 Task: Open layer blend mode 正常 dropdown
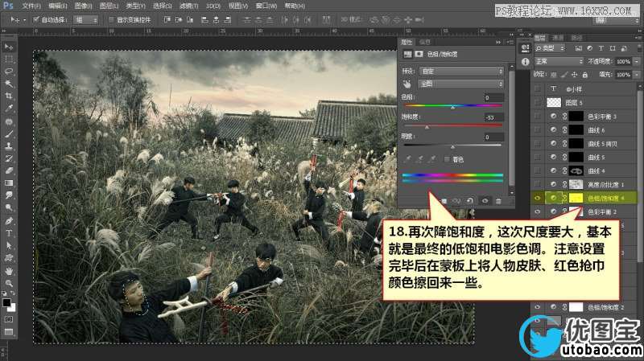coord(559,62)
